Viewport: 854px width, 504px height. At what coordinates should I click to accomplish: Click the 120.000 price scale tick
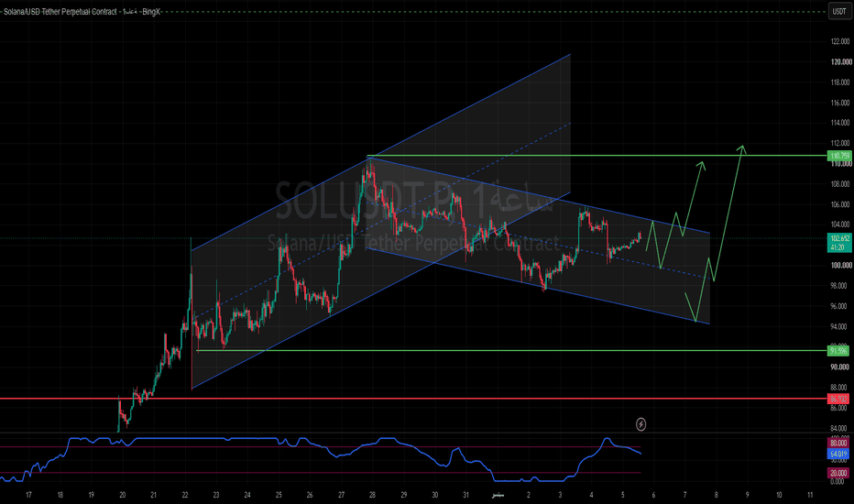pyautogui.click(x=841, y=62)
